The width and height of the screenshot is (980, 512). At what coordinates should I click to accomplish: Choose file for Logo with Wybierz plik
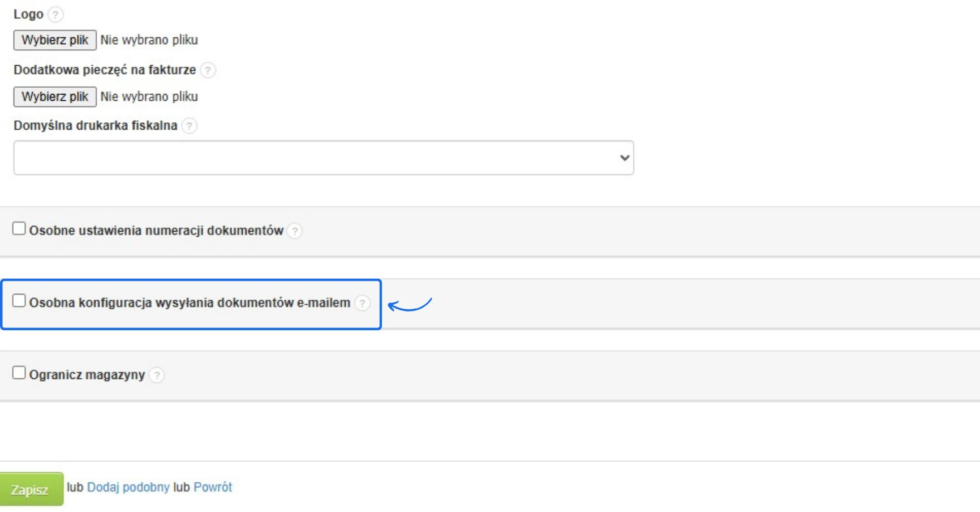pos(55,40)
